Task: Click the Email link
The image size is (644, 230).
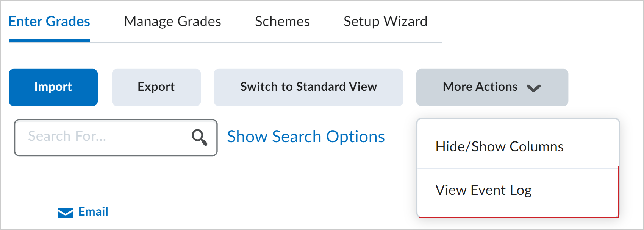Action: (x=93, y=212)
